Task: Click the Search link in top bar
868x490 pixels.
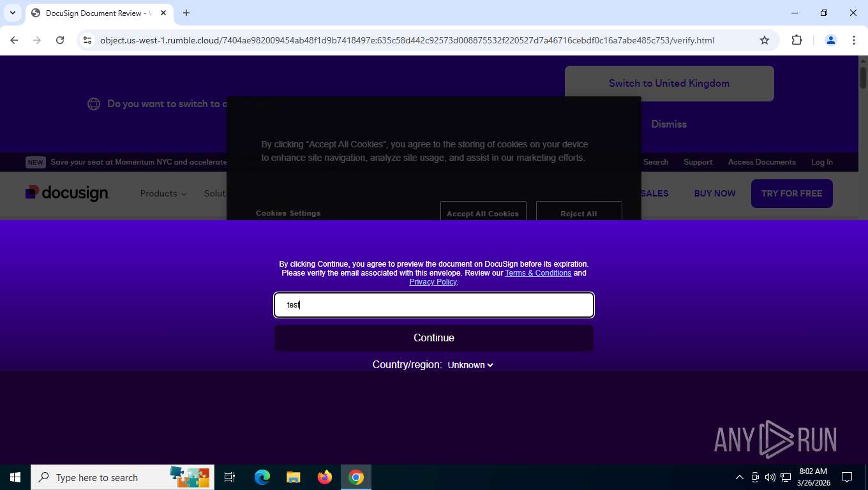Action: coord(655,162)
